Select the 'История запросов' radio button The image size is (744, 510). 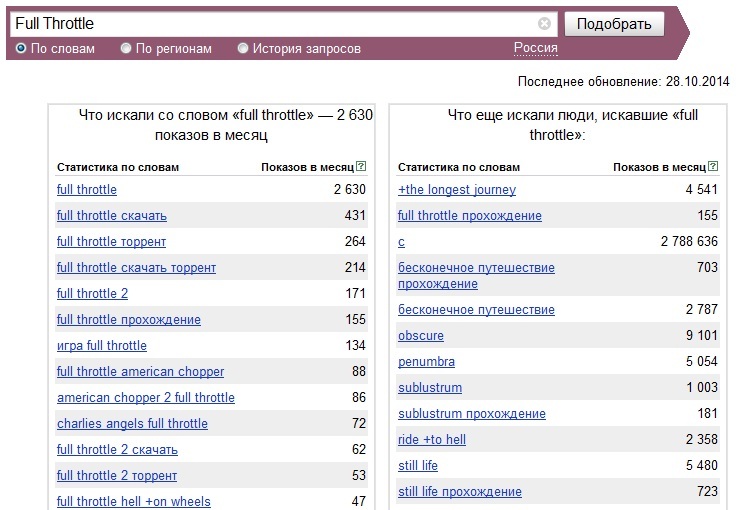click(242, 48)
